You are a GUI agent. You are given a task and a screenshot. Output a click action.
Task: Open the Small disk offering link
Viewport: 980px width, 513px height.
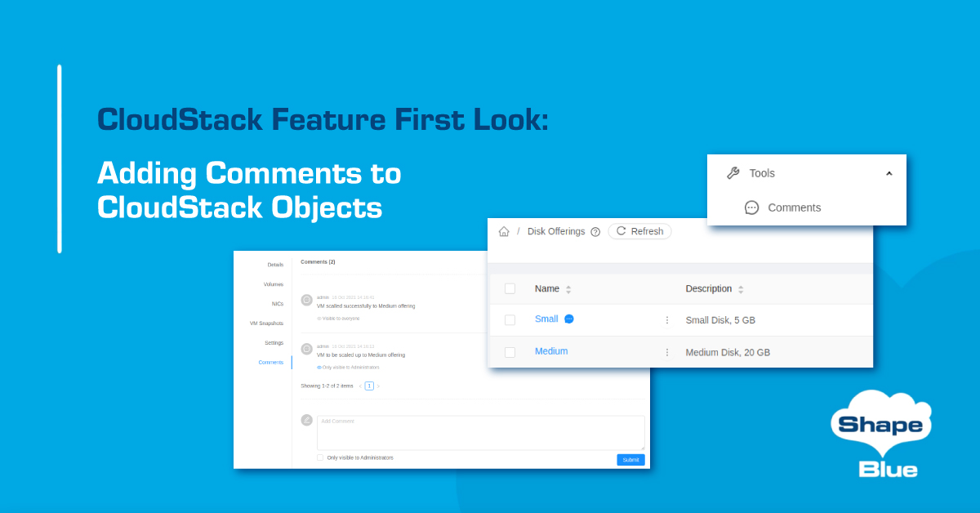pyautogui.click(x=546, y=319)
